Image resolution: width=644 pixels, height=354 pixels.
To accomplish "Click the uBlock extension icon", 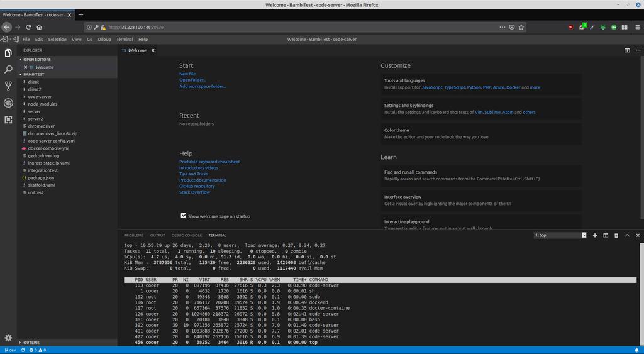I will click(571, 27).
